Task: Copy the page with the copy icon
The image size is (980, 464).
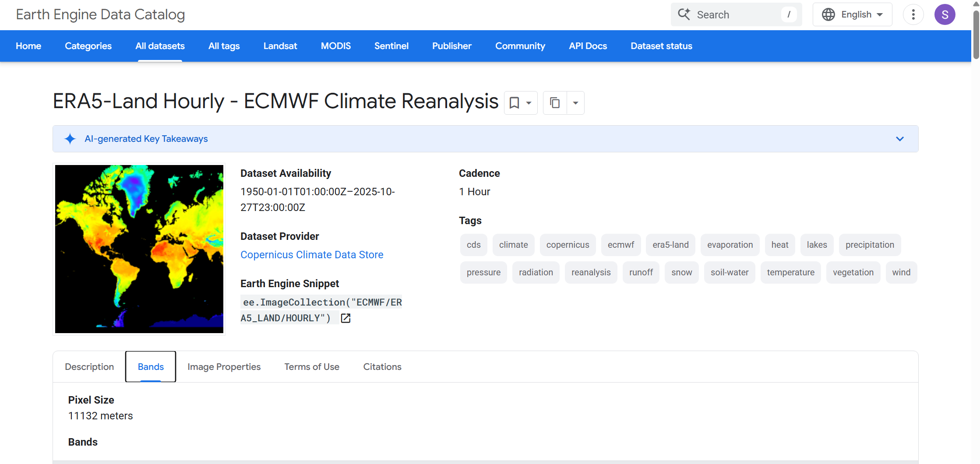Action: (555, 103)
